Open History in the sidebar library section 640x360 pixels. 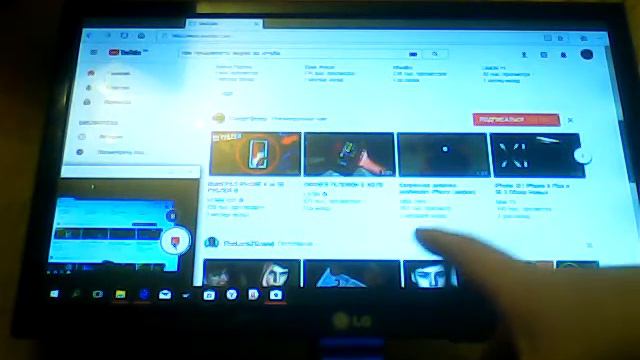click(102, 137)
